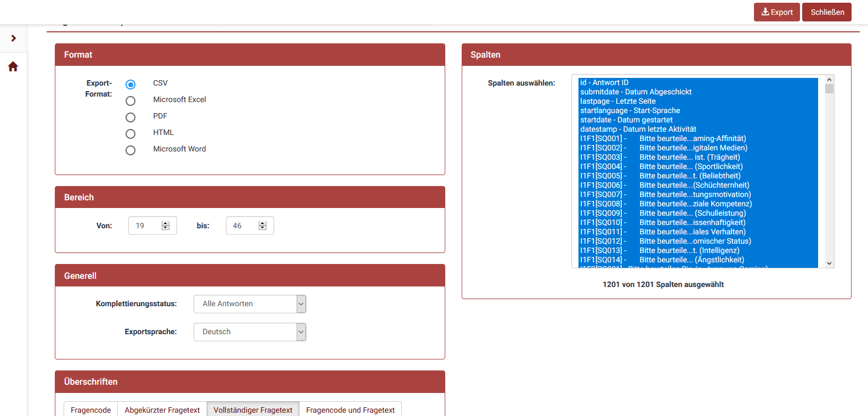Viewport: 868px width, 416px height.
Task: Choose the Fragencode und Fragetext tab
Action: (x=350, y=410)
